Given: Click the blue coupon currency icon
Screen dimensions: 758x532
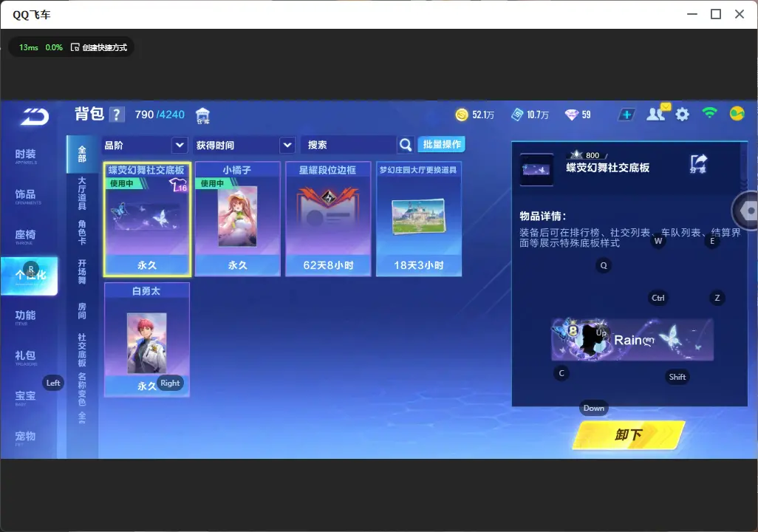Looking at the screenshot, I should pos(516,115).
